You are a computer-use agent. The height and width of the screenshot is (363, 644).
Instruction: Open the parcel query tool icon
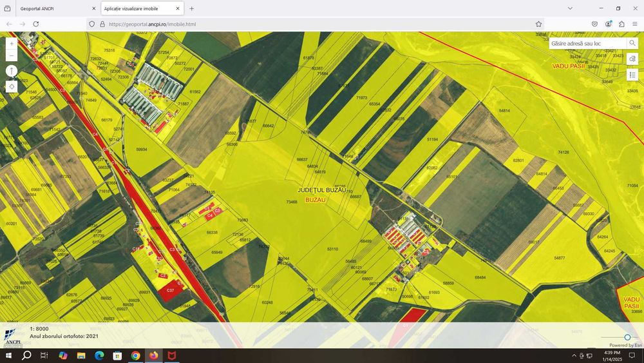click(x=632, y=59)
